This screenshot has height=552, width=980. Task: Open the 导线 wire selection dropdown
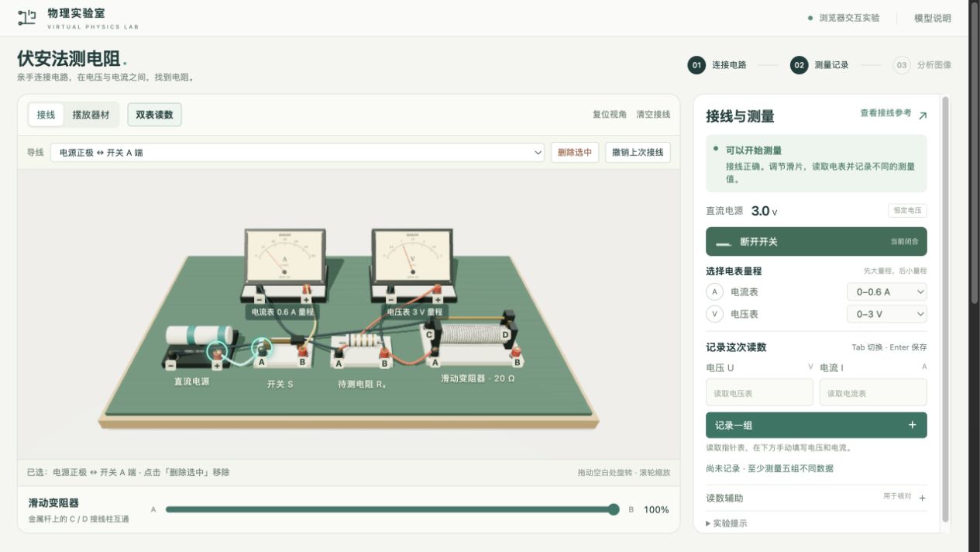point(298,153)
